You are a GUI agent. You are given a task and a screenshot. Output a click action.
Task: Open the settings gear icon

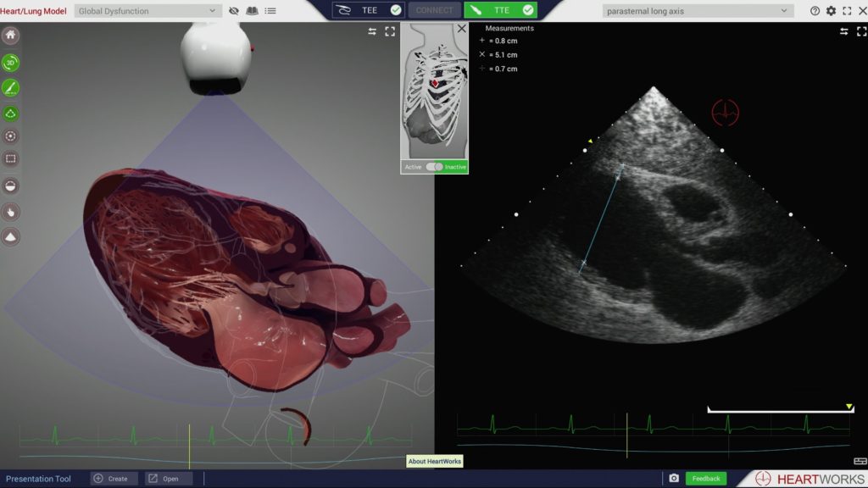point(831,11)
